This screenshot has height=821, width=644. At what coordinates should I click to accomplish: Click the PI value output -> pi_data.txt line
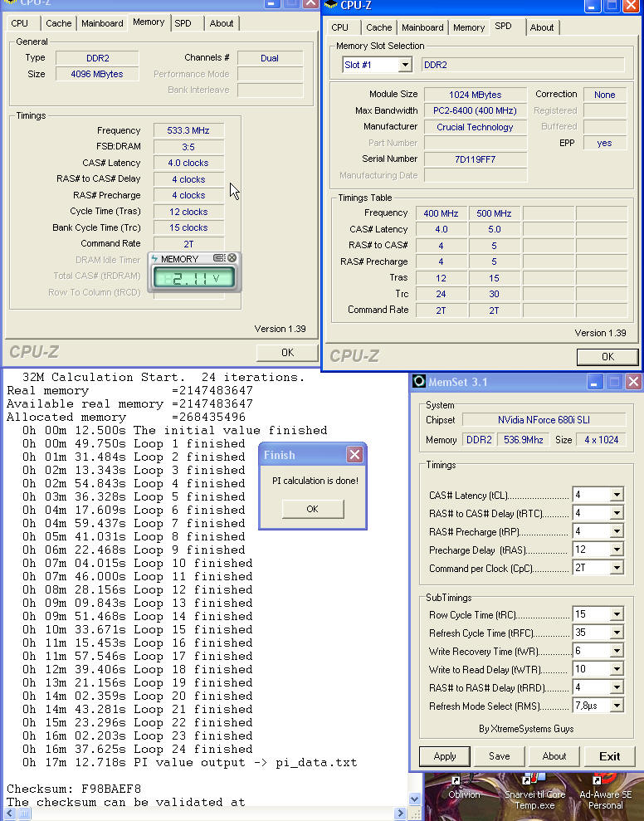(189, 762)
